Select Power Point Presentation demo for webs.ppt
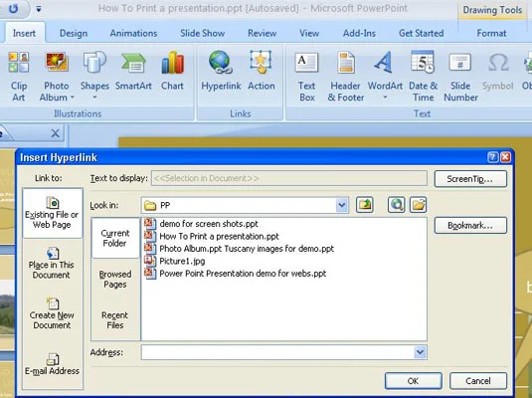This screenshot has width=532, height=398. pyautogui.click(x=235, y=274)
